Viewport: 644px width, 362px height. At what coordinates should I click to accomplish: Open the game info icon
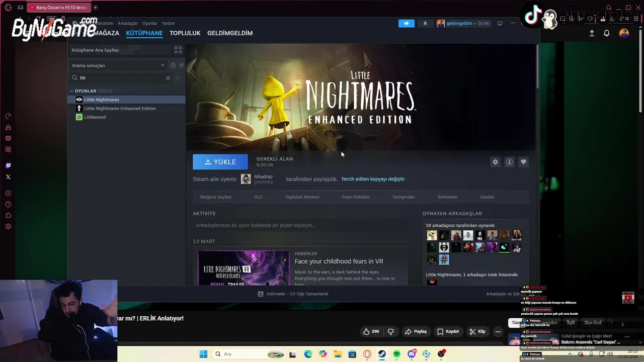(509, 162)
